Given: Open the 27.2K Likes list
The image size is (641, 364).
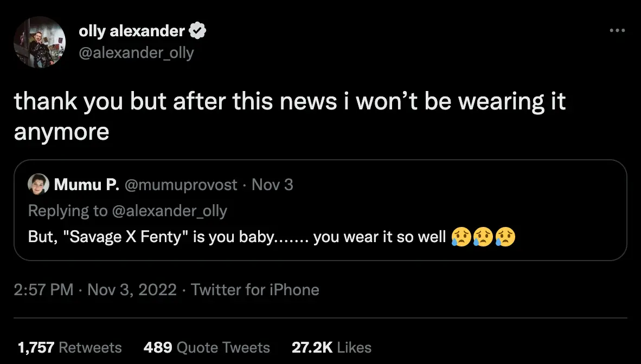Looking at the screenshot, I should [x=331, y=347].
